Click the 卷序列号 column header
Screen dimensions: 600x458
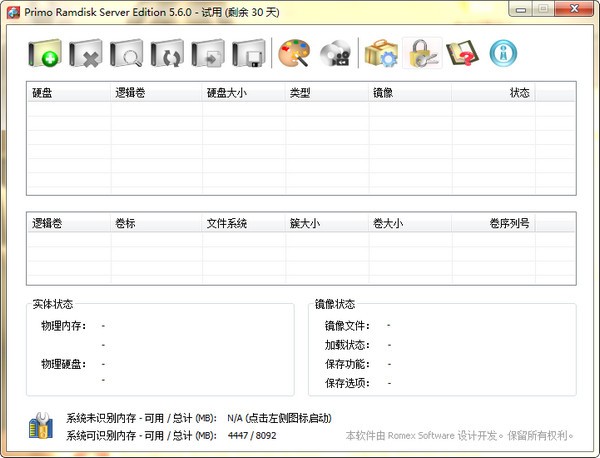[509, 224]
